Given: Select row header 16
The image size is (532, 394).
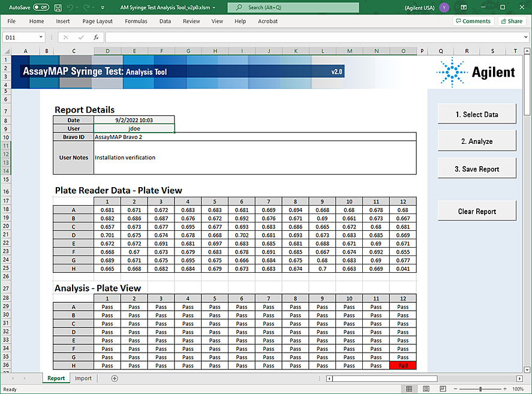Looking at the screenshot, I should tap(6, 191).
